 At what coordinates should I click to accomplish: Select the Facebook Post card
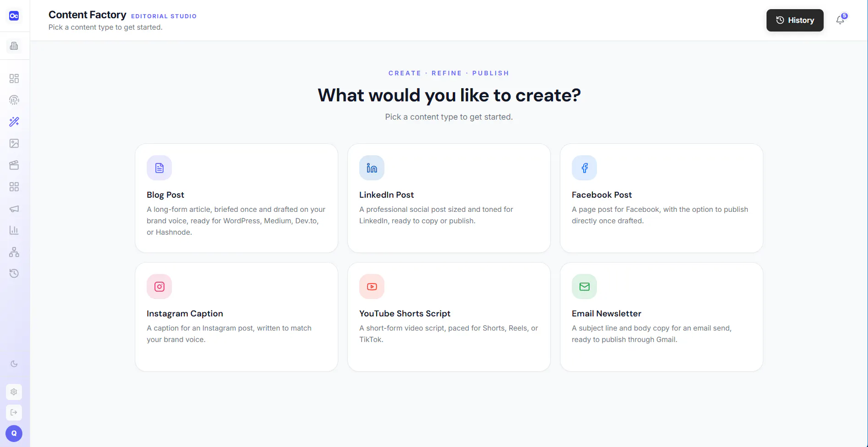(661, 198)
